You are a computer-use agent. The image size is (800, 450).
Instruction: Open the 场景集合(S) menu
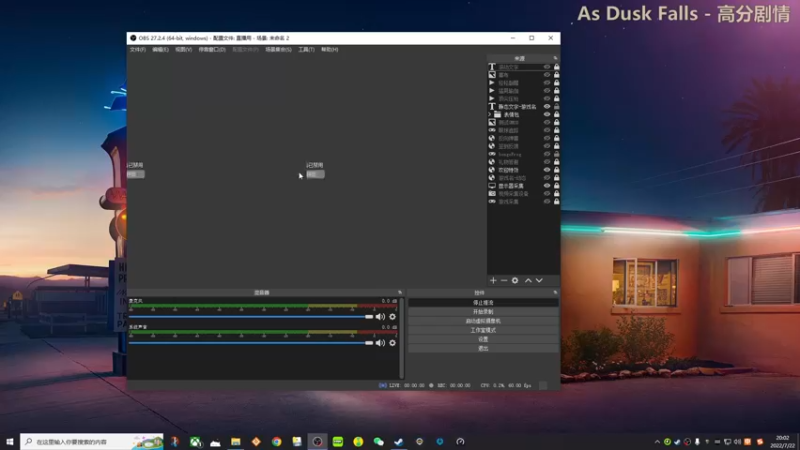[x=278, y=49]
